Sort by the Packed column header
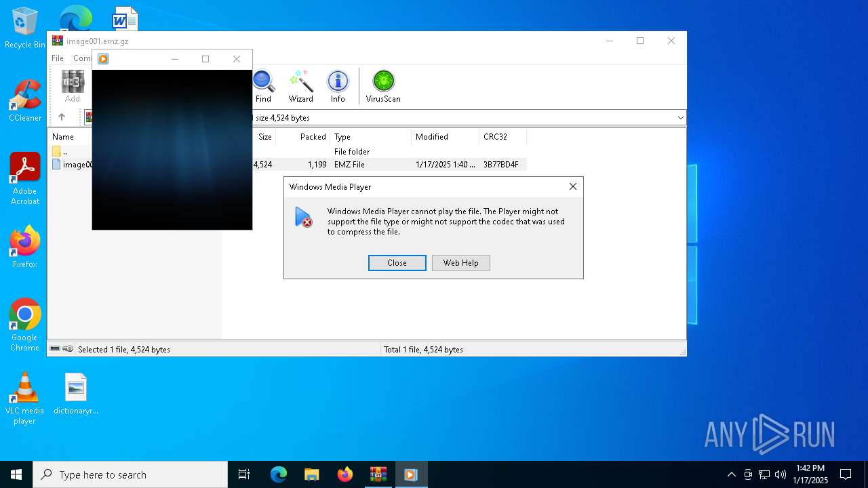This screenshot has width=868, height=488. click(x=302, y=137)
